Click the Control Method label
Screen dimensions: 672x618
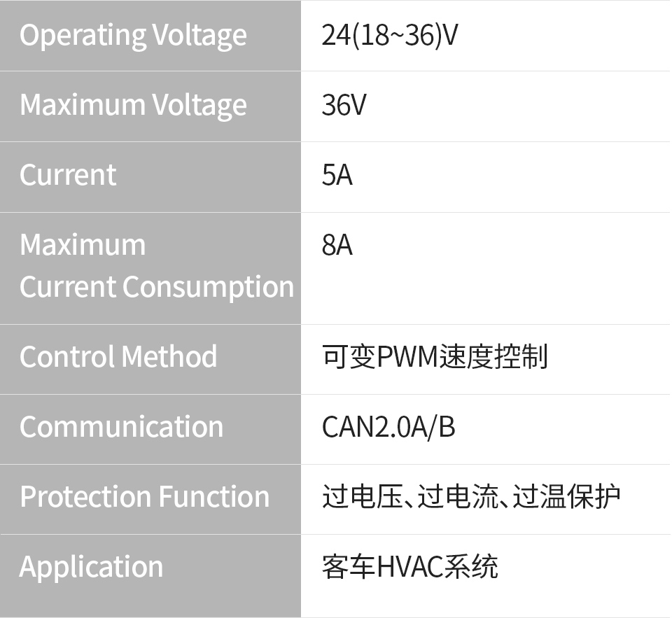pos(118,357)
